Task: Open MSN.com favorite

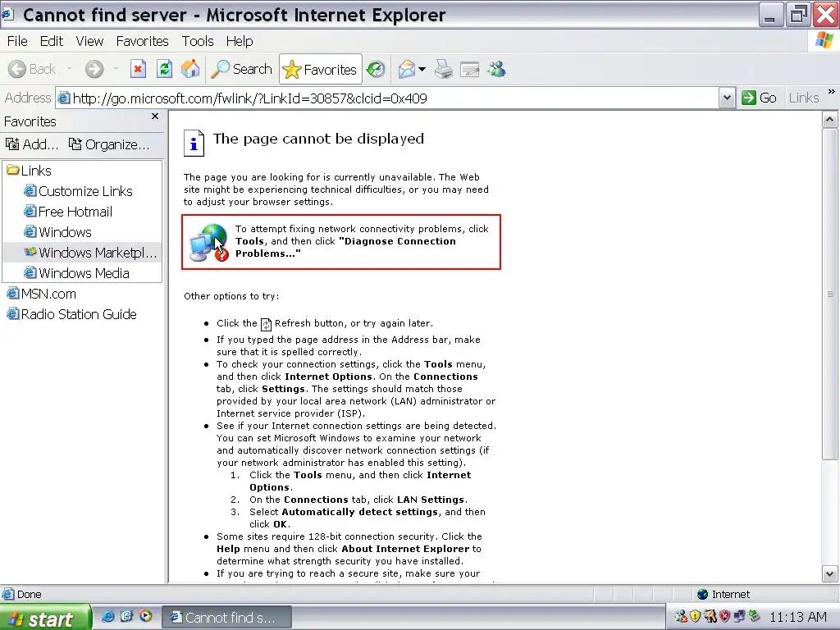Action: point(41,294)
